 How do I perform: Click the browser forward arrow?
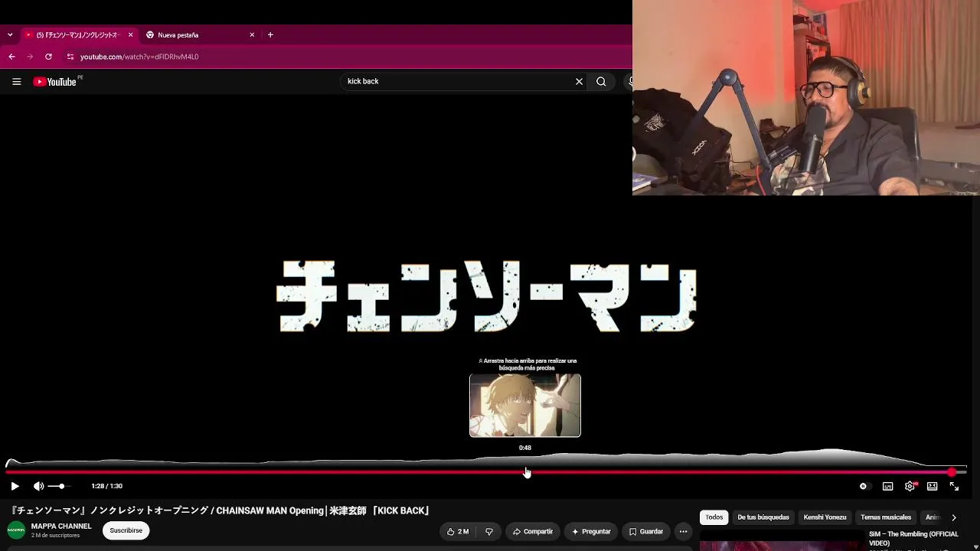tap(30, 57)
